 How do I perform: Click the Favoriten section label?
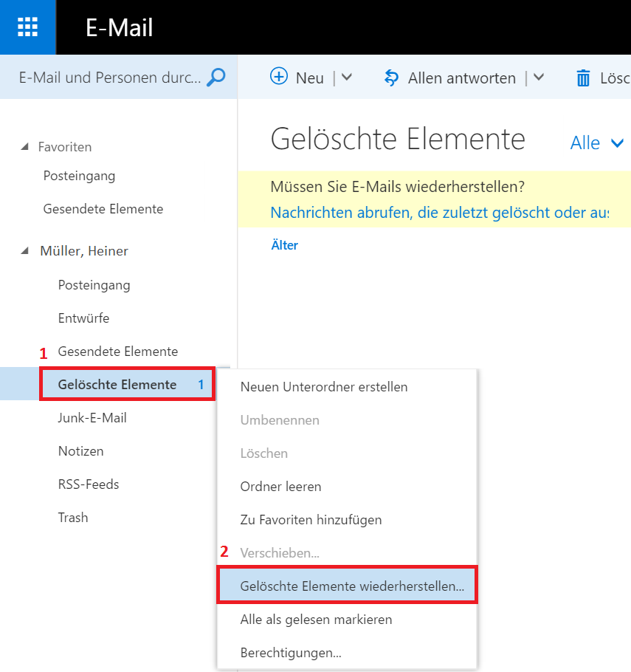coord(65,147)
